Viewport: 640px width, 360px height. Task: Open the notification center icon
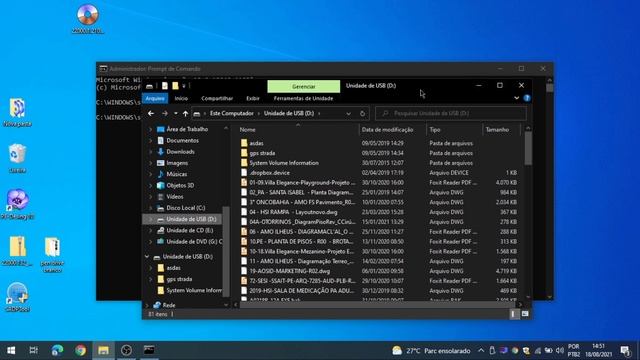pyautogui.click(x=625, y=350)
